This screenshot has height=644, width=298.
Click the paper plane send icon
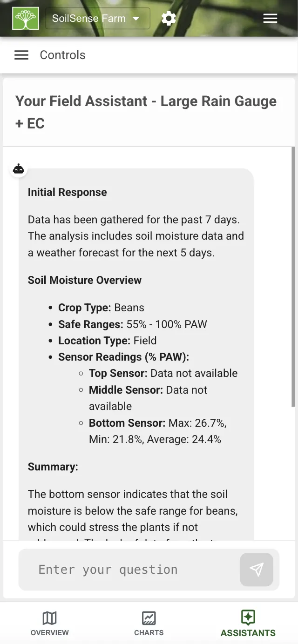tap(257, 570)
